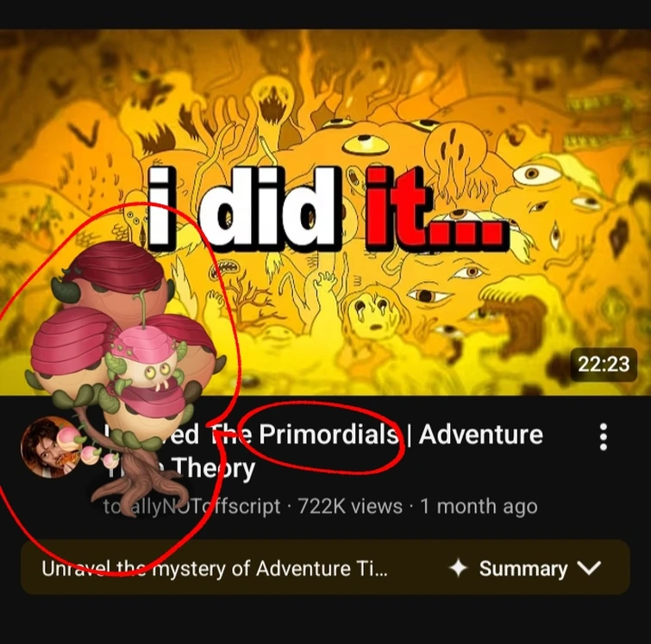The width and height of the screenshot is (651, 644).
Task: Click the red 'it...' thumbnail text
Action: tap(436, 209)
